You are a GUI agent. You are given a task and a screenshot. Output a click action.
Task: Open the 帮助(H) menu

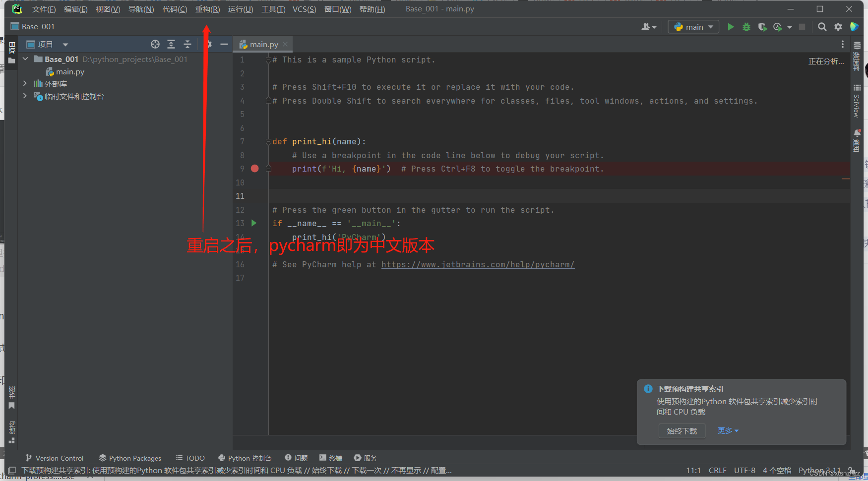coord(372,9)
